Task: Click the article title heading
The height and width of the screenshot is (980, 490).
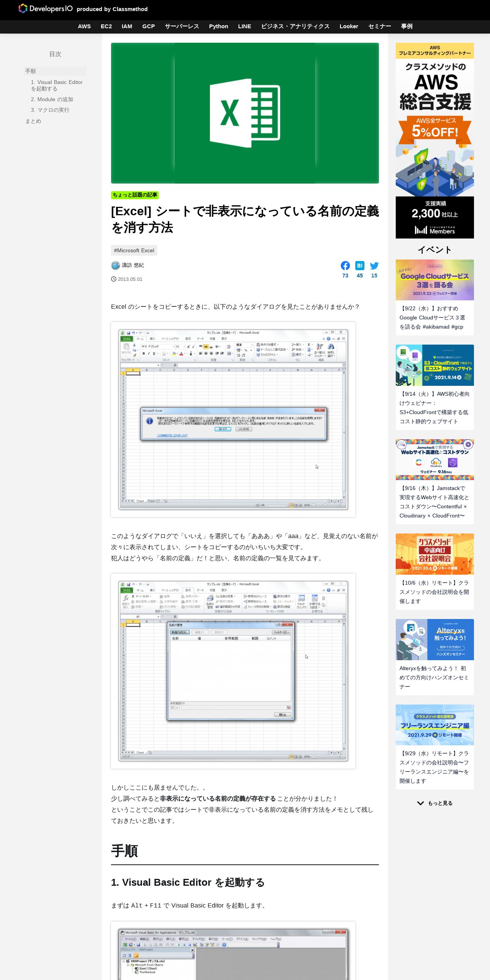Action: tap(245, 219)
